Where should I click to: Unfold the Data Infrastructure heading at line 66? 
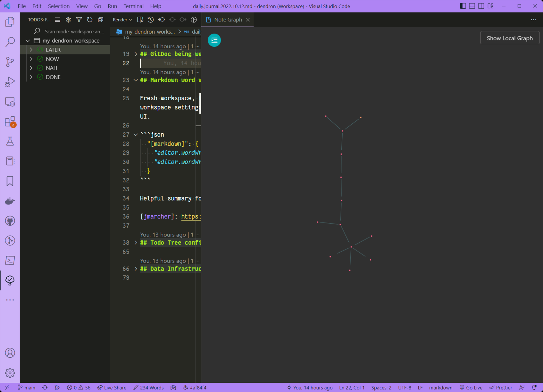tap(136, 269)
